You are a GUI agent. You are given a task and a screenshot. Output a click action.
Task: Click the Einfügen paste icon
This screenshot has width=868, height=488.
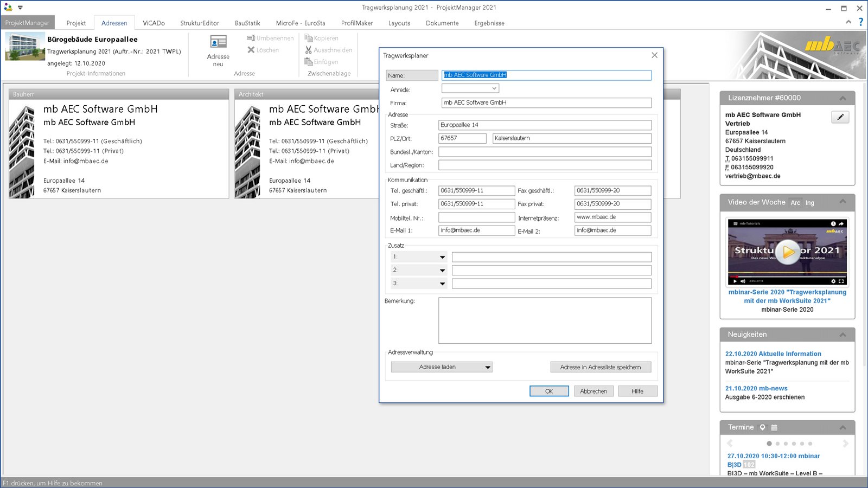309,62
